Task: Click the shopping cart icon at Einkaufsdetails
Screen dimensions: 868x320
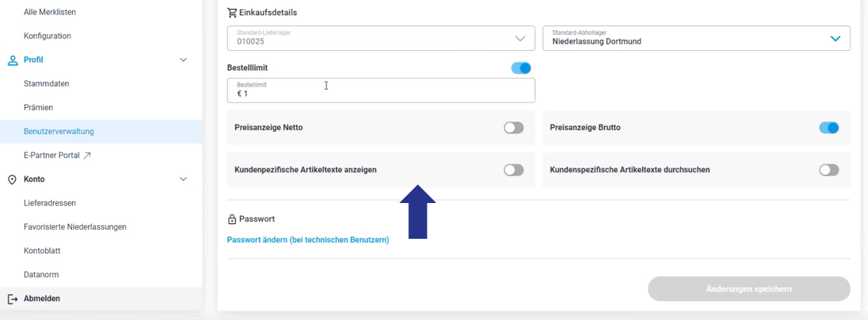Action: (232, 12)
